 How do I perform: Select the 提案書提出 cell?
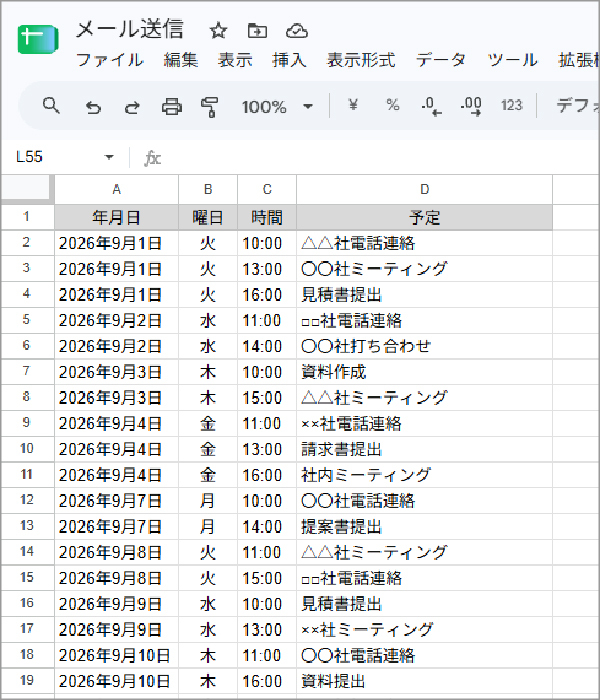(x=425, y=526)
